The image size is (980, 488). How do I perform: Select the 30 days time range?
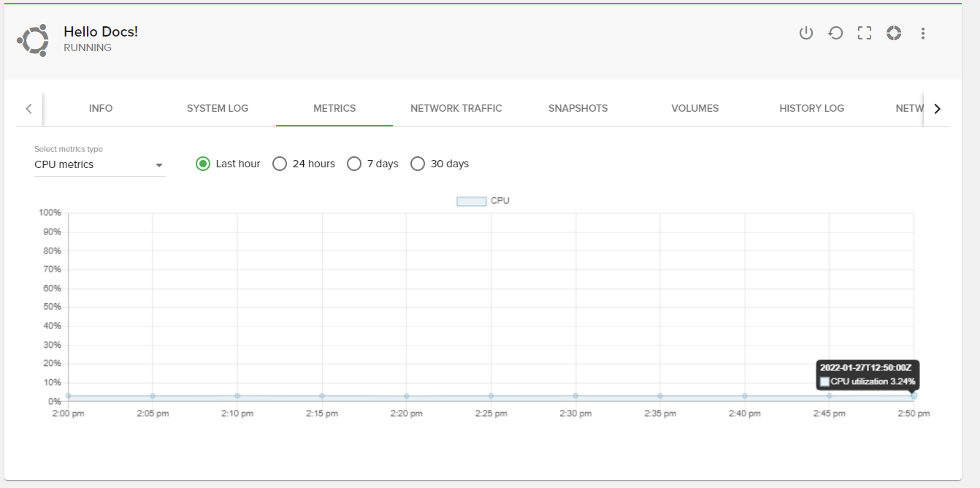coord(418,164)
